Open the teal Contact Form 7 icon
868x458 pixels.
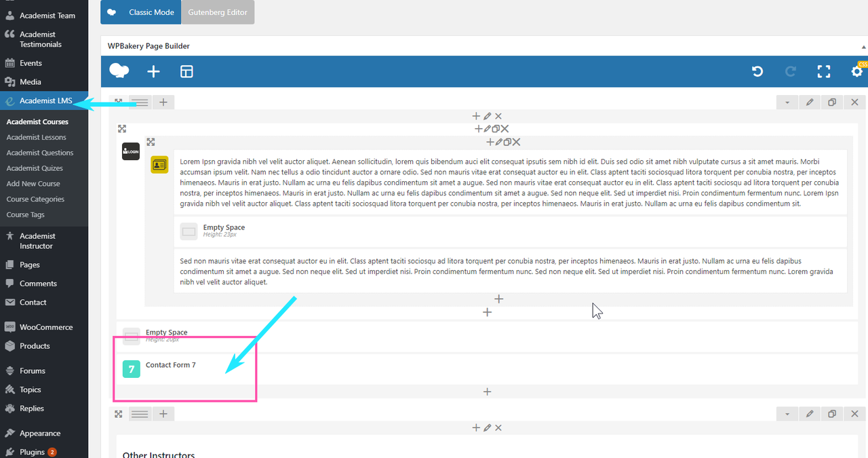pos(132,369)
